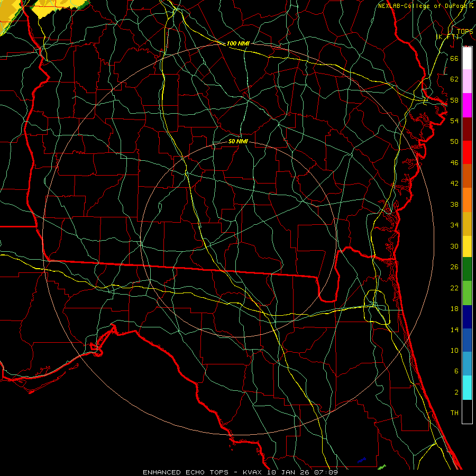Click the "TH" threshold label
The height and width of the screenshot is (476, 476).
point(454,413)
